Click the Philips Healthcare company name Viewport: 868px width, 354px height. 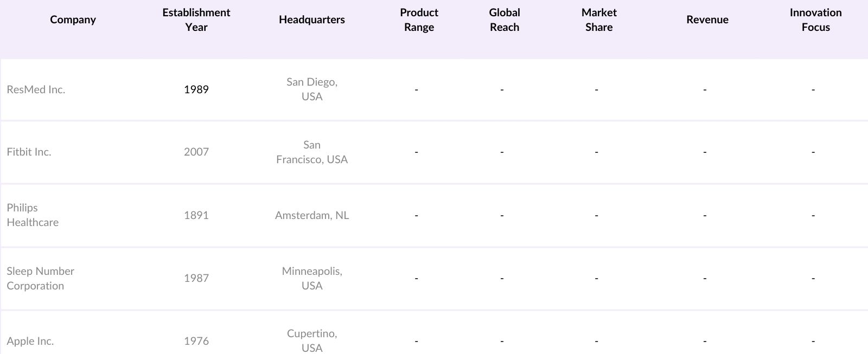(x=33, y=215)
